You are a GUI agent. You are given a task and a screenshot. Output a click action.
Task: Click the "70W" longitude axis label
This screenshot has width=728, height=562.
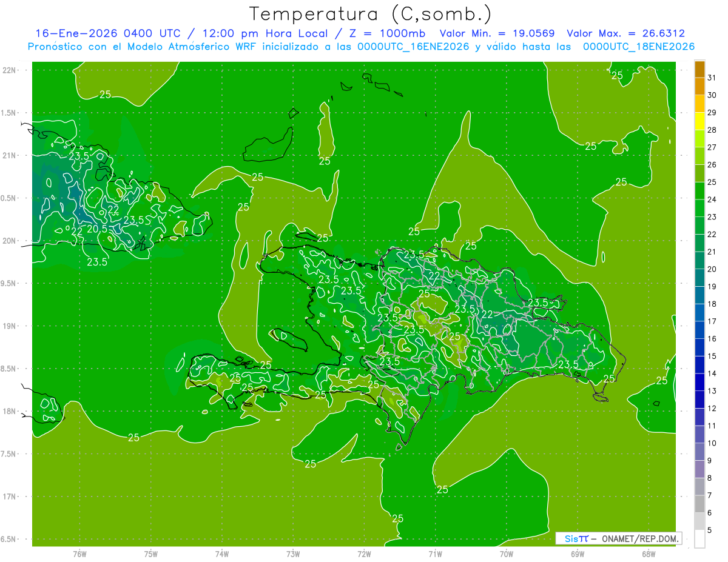point(507,554)
